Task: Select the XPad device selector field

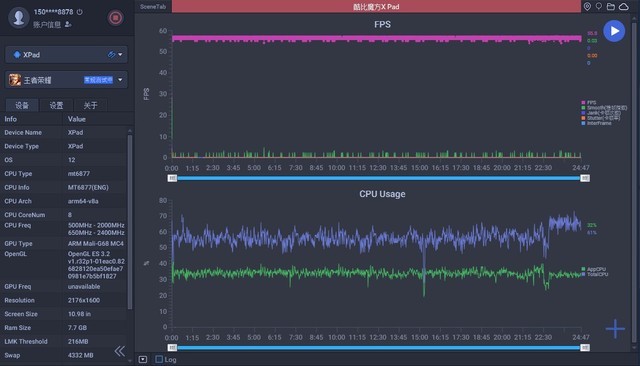Action: [66, 54]
